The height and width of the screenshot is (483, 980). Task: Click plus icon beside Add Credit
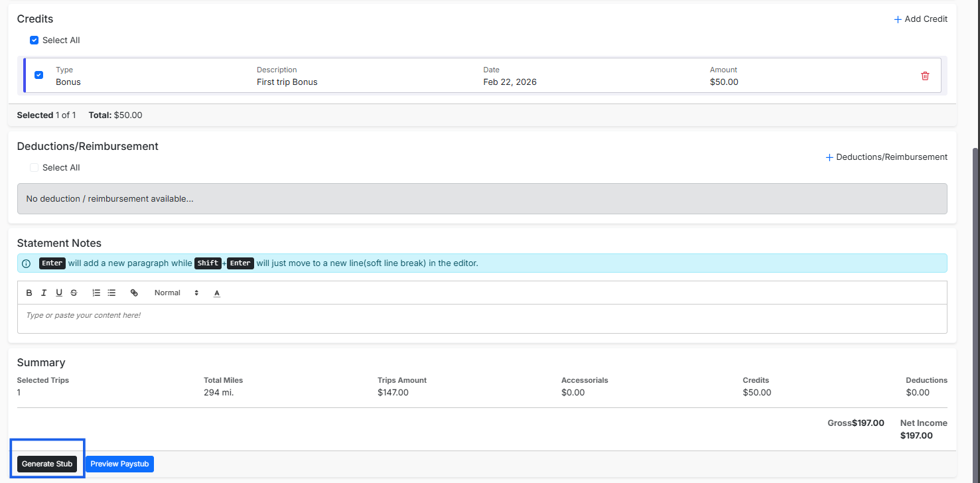[x=898, y=19]
